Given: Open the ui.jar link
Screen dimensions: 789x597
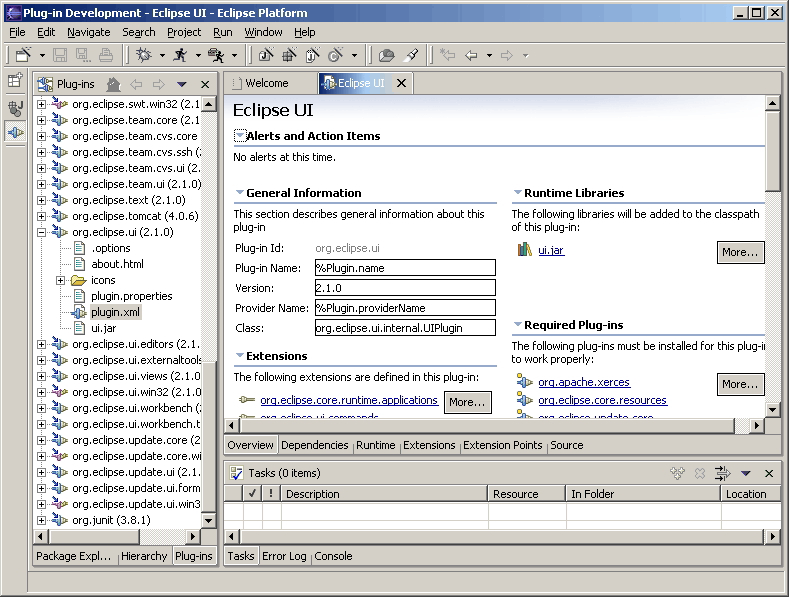Looking at the screenshot, I should [x=551, y=250].
